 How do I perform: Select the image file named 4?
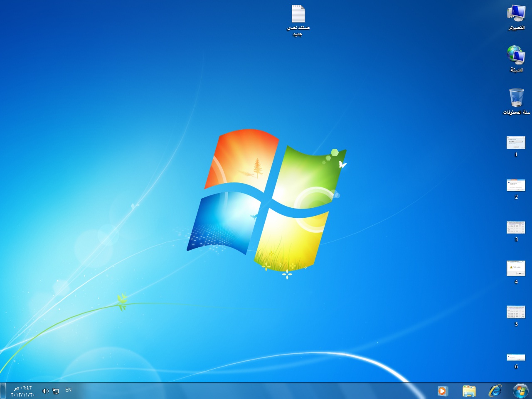click(x=516, y=268)
